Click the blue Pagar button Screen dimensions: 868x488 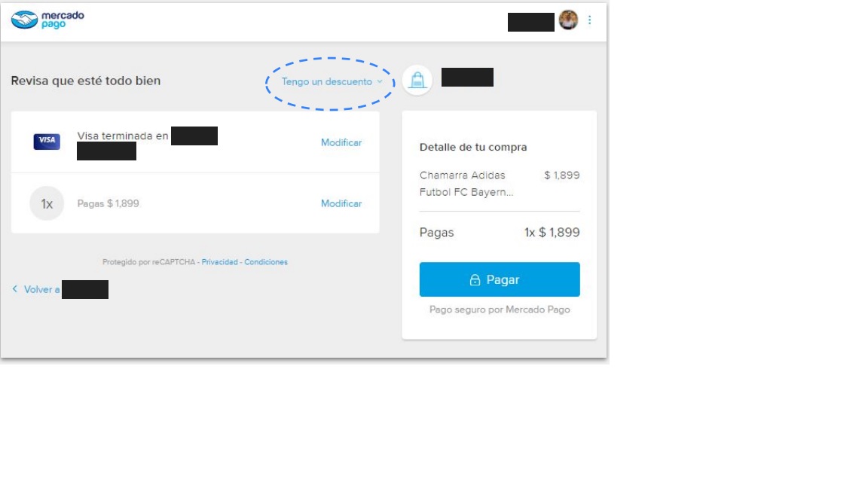tap(500, 279)
